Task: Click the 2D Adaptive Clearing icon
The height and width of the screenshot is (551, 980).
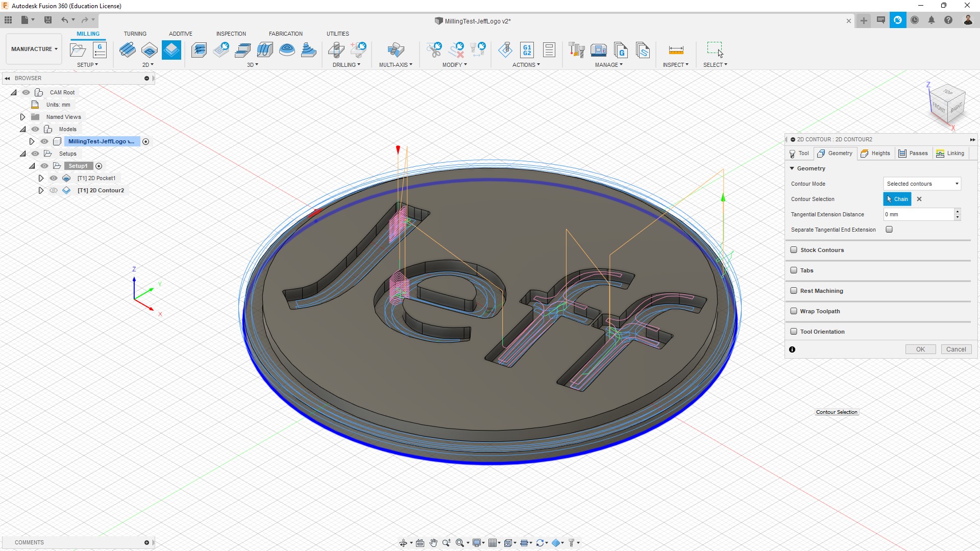Action: point(128,50)
